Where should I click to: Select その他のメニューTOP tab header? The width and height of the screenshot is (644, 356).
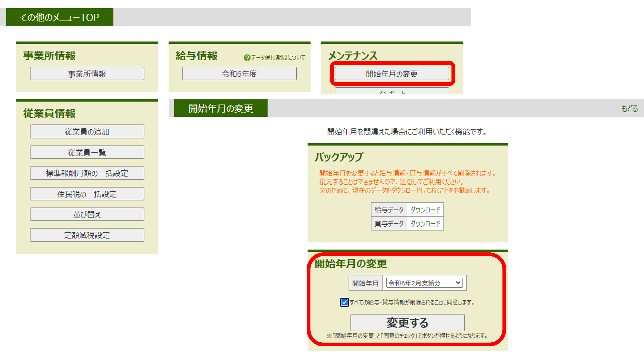click(59, 17)
